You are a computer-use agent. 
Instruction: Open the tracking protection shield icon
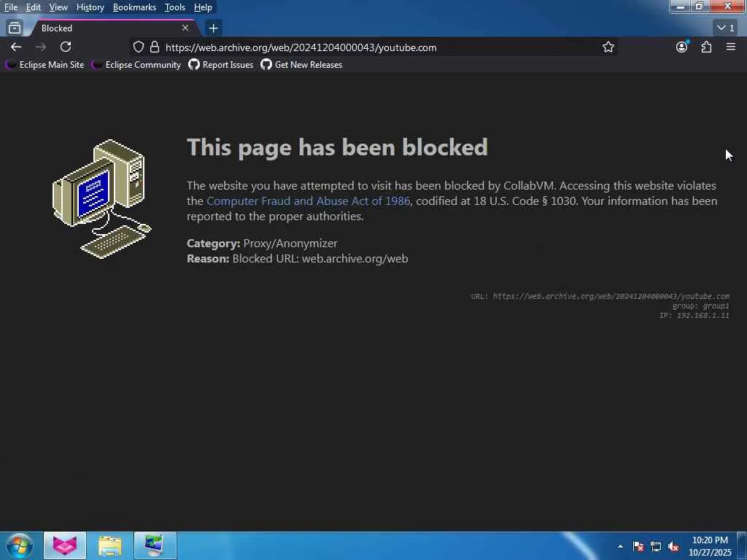click(x=138, y=47)
